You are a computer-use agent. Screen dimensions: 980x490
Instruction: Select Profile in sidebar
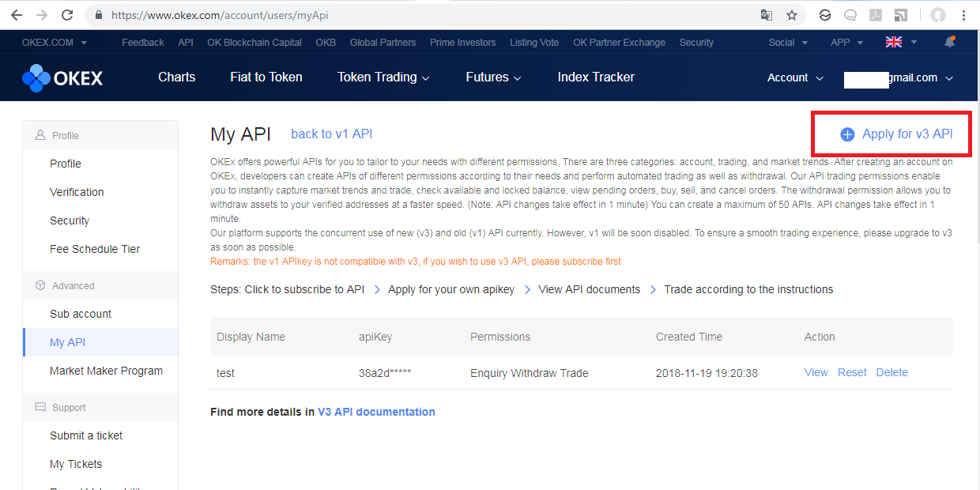click(x=66, y=164)
